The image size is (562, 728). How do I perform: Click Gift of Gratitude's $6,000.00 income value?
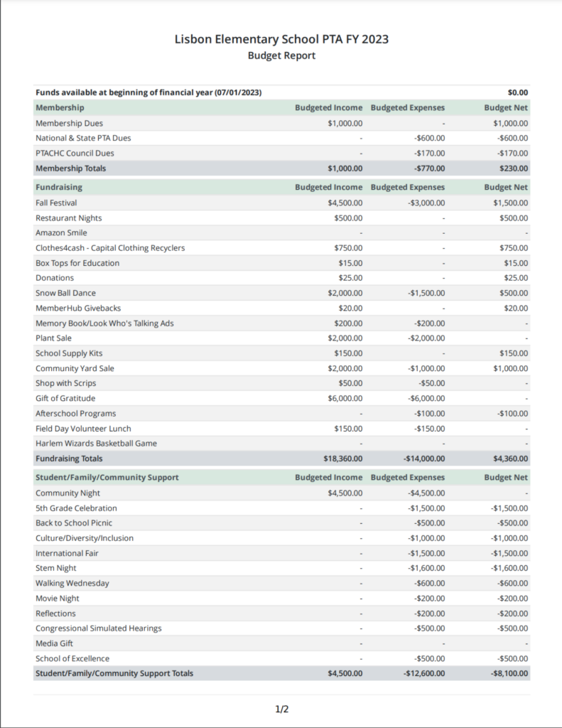point(345,398)
